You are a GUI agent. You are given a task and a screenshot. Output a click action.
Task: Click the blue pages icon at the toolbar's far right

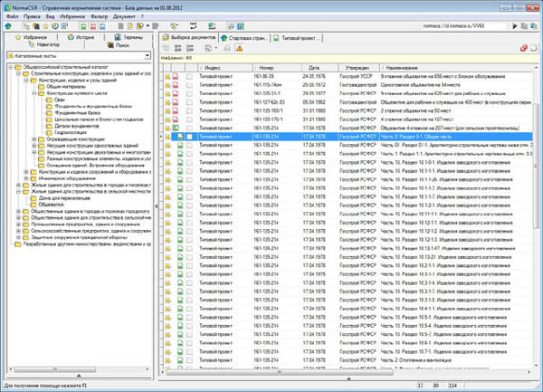(534, 26)
